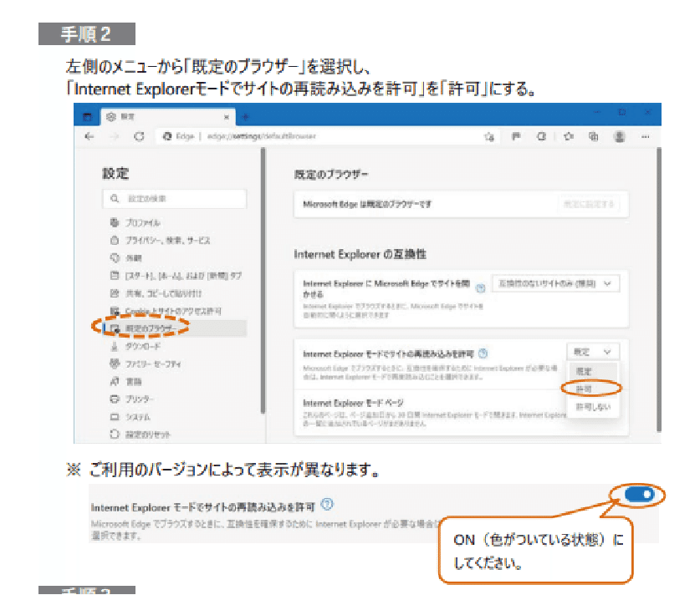Click the settings sidebar scrollbar
This screenshot has width=700, height=595.
tap(263, 280)
